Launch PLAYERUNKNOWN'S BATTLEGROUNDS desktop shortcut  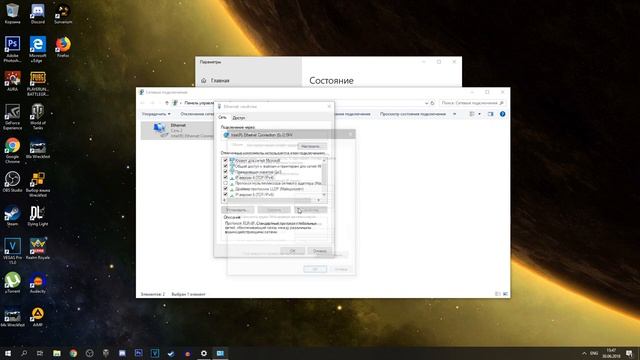[x=38, y=83]
